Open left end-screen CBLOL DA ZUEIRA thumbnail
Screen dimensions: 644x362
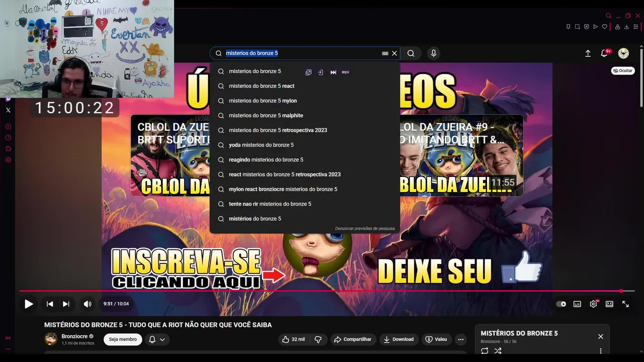(170, 155)
